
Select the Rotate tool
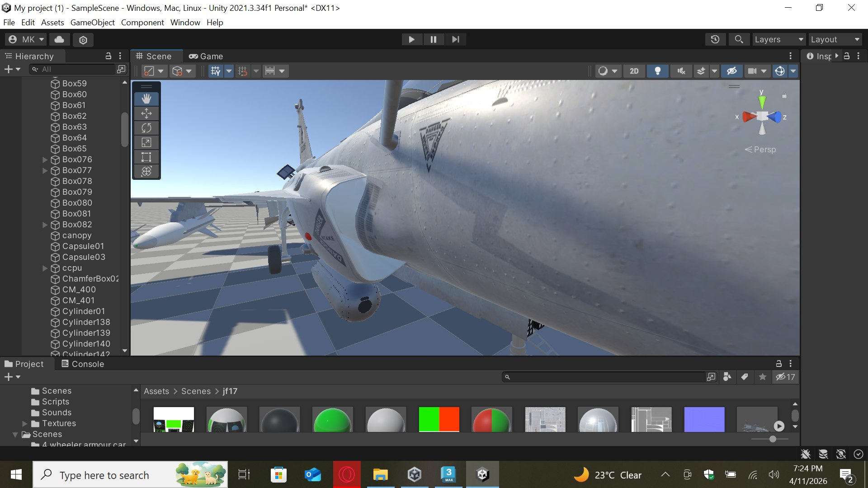click(x=146, y=128)
